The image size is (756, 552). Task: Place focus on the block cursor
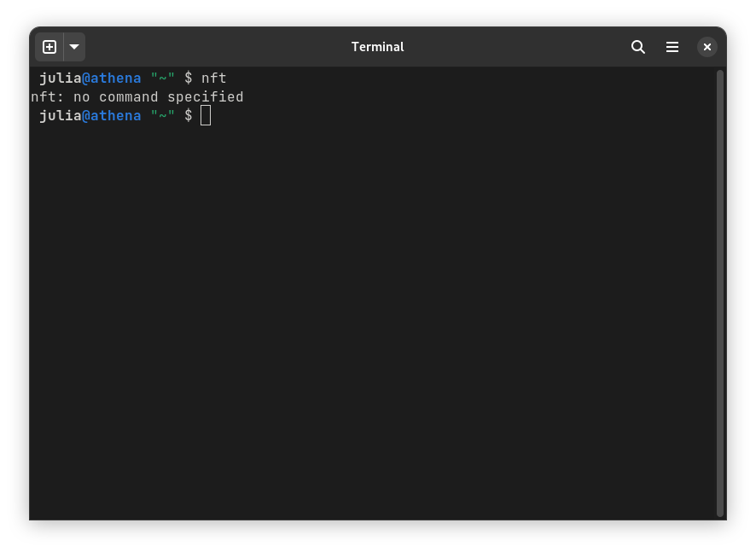206,116
